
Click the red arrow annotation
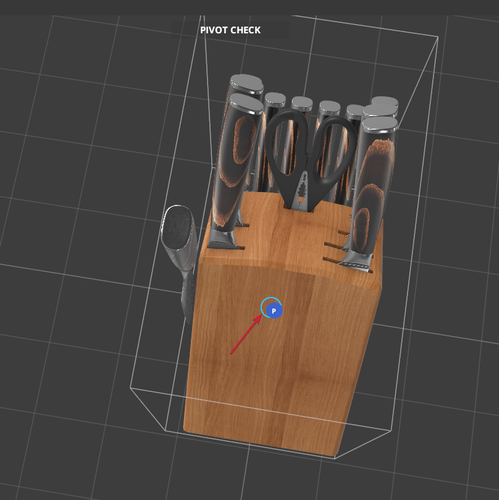coord(246,334)
